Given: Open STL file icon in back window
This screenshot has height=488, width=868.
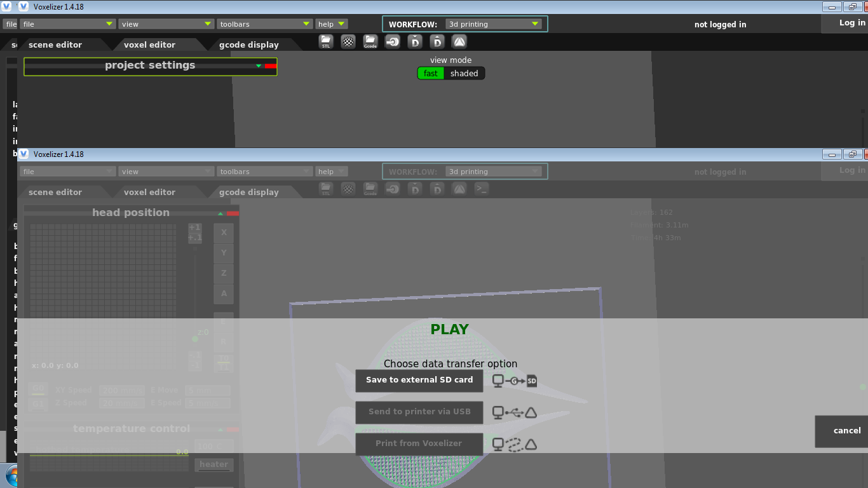Looking at the screenshot, I should (x=326, y=42).
